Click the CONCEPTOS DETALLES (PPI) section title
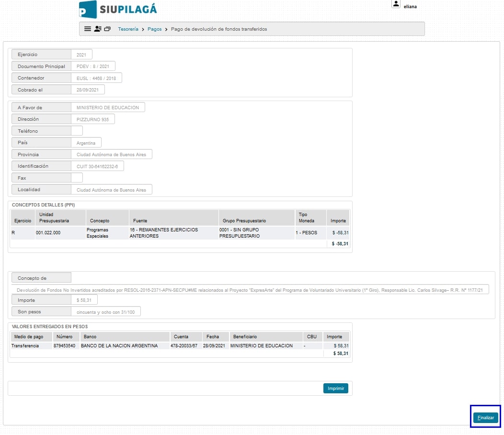Screen dimensions: 504x435 point(44,205)
